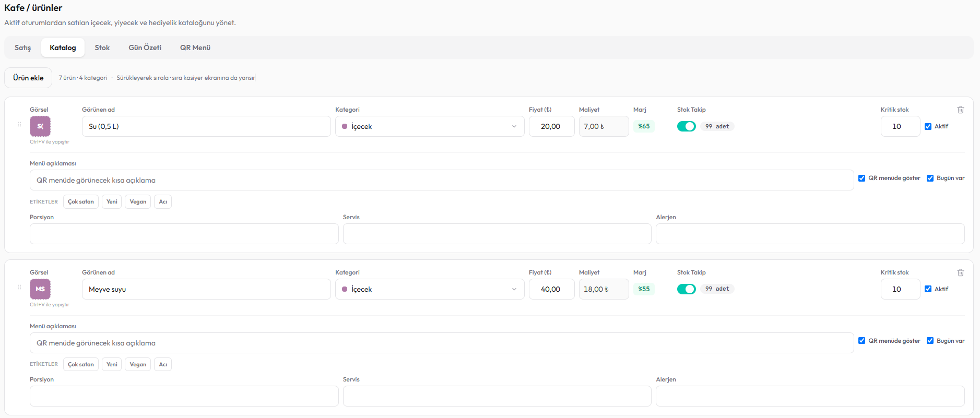Uncheck QR menüde göster for Meyve suyu
The image size is (980, 418).
[x=861, y=341]
